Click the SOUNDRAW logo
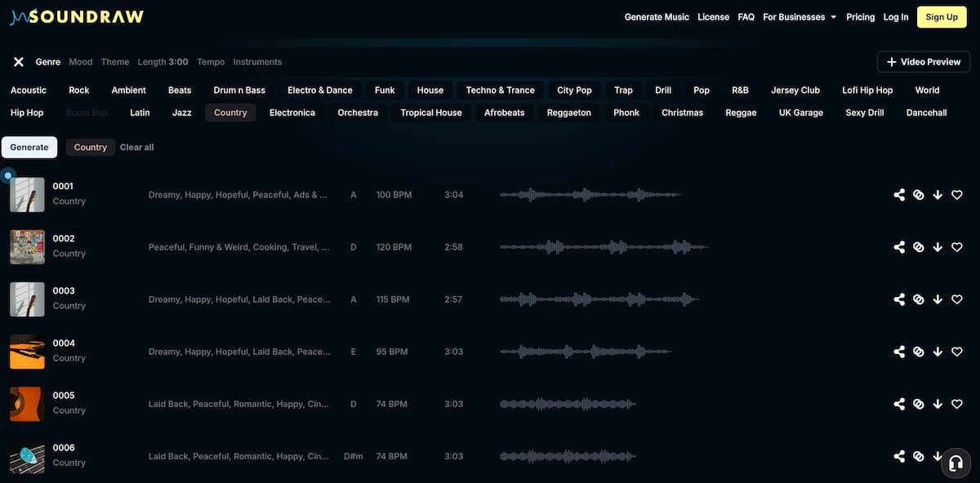Viewport: 980px width, 483px height. click(x=77, y=16)
